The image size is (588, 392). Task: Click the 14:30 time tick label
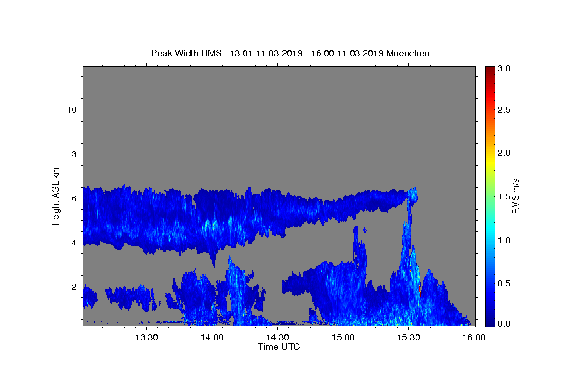coord(278,337)
